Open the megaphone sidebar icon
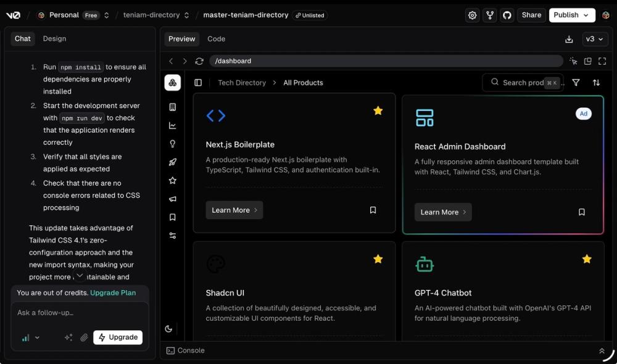Viewport: 617px width, 364px height. pyautogui.click(x=172, y=199)
